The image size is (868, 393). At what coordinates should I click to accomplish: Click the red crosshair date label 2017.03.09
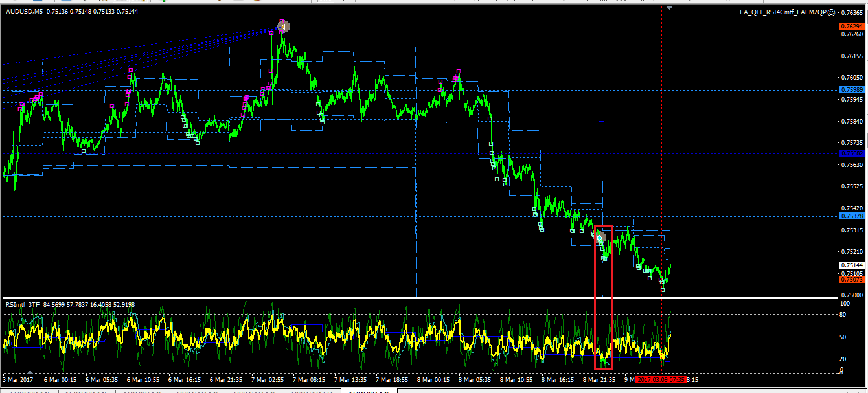coord(660,379)
